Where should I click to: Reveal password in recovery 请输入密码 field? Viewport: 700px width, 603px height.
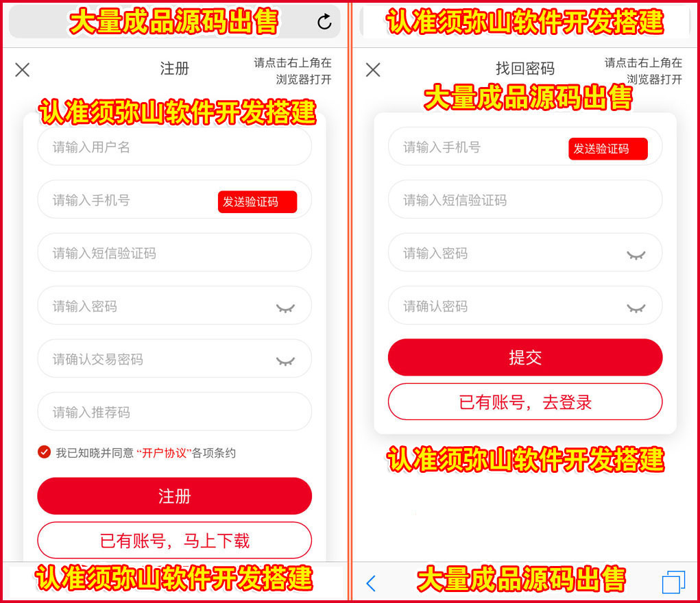636,255
